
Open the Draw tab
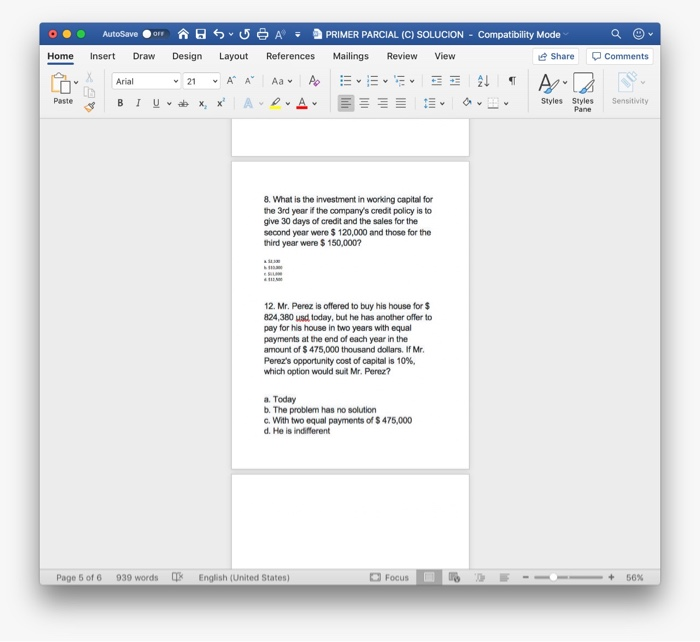coord(144,56)
